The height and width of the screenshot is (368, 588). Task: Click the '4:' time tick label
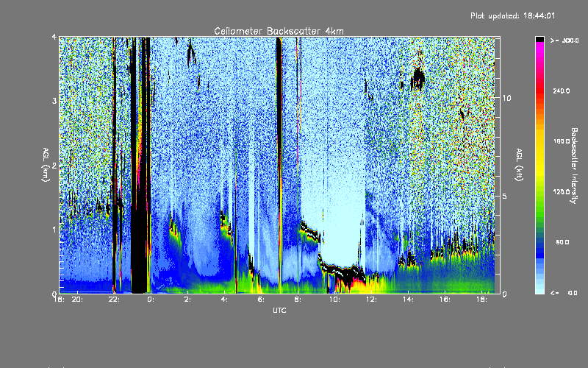tap(224, 300)
